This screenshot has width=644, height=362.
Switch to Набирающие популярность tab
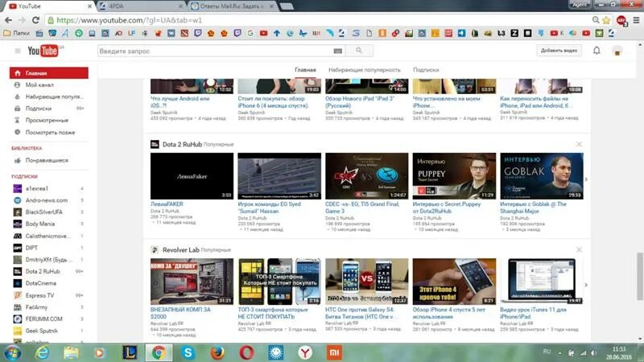pos(365,70)
